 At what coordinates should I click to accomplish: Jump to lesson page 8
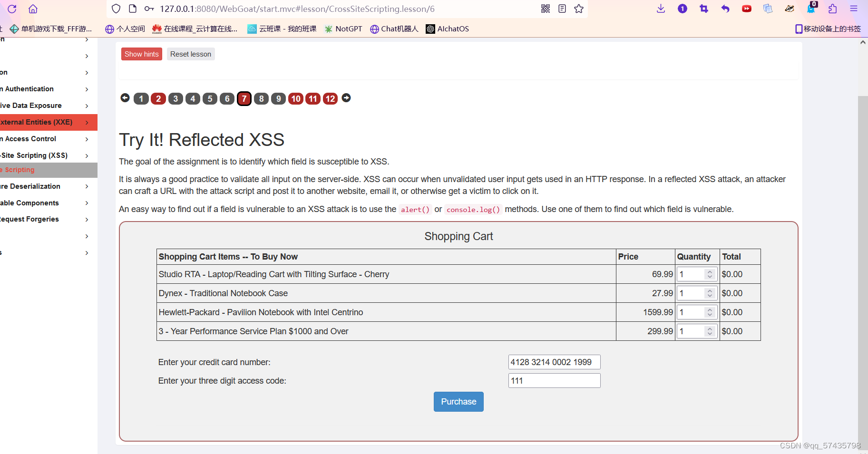(261, 98)
